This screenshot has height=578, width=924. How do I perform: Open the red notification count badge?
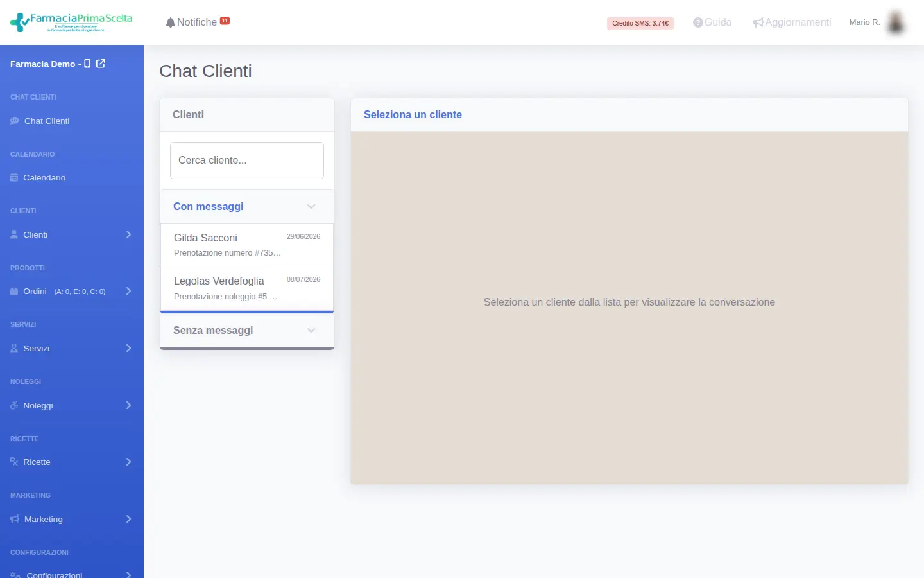click(225, 21)
